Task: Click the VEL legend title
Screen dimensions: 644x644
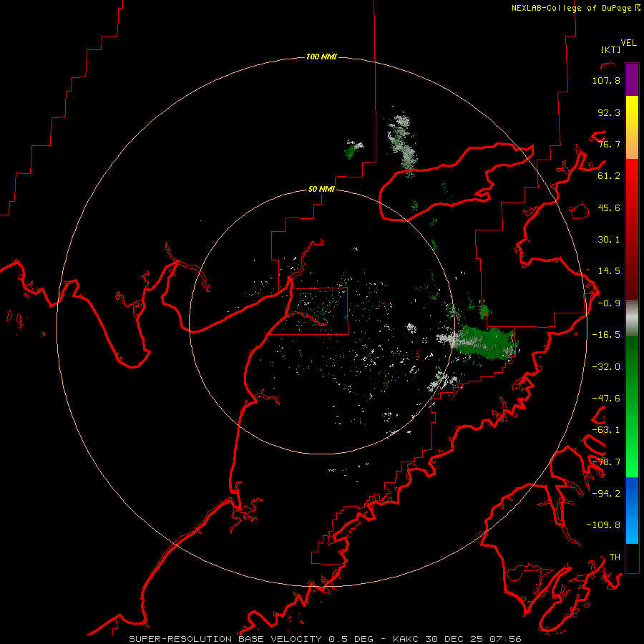Action: tap(628, 43)
